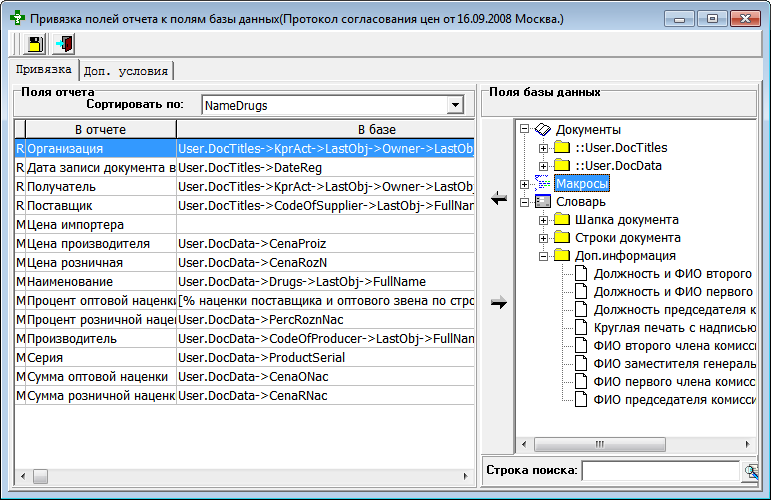Expand the Макросы tree node
The image size is (771, 500).
coord(525,184)
